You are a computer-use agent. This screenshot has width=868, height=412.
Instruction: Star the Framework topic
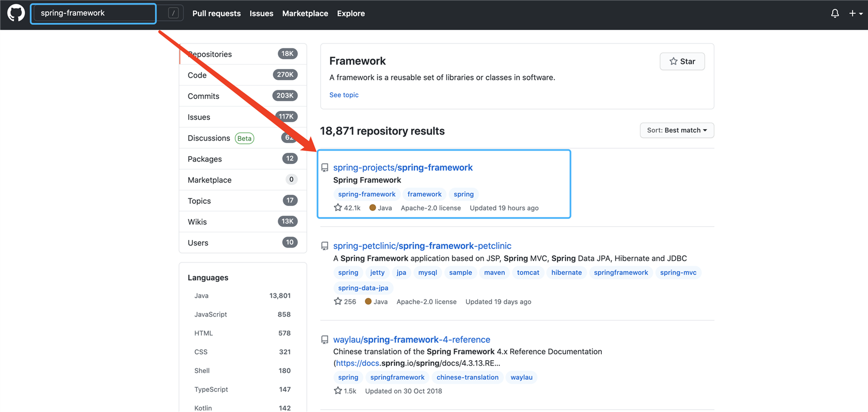pos(682,61)
